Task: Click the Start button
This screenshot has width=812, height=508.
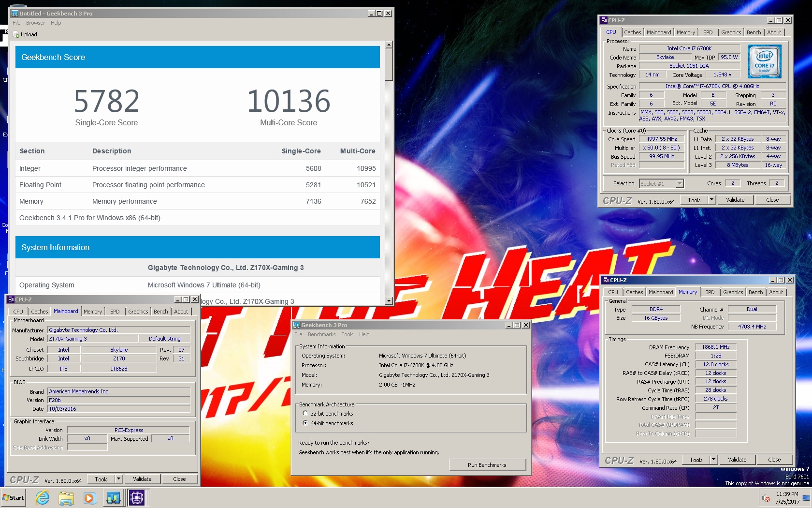Action: coord(14,497)
